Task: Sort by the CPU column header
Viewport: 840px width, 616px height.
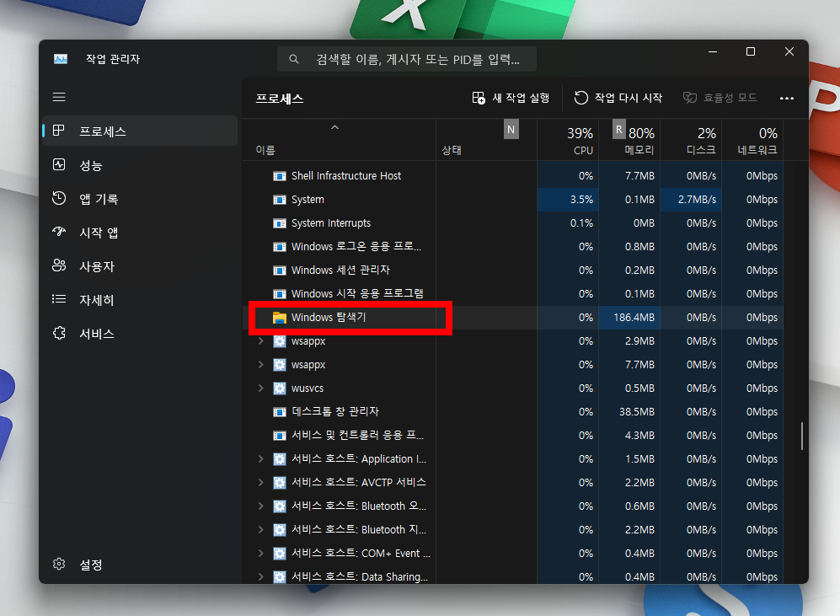Action: [568, 141]
